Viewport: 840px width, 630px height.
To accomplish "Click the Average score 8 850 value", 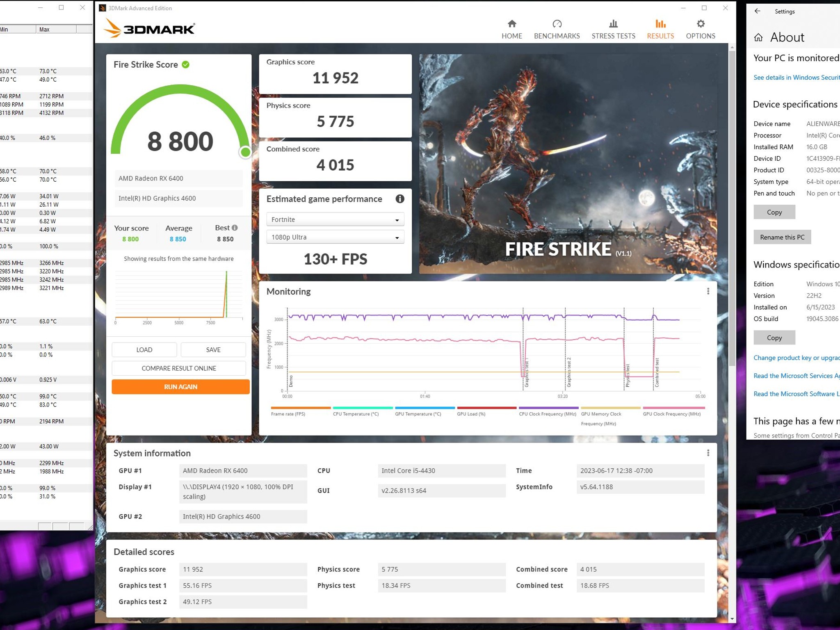I will coord(178,239).
